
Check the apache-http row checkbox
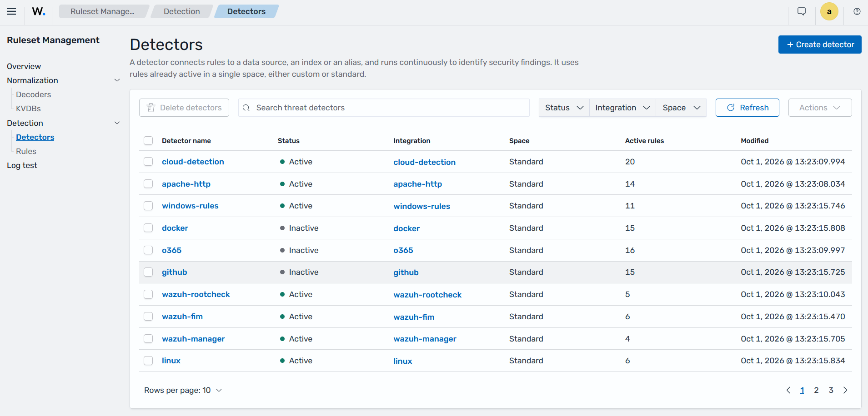point(148,184)
